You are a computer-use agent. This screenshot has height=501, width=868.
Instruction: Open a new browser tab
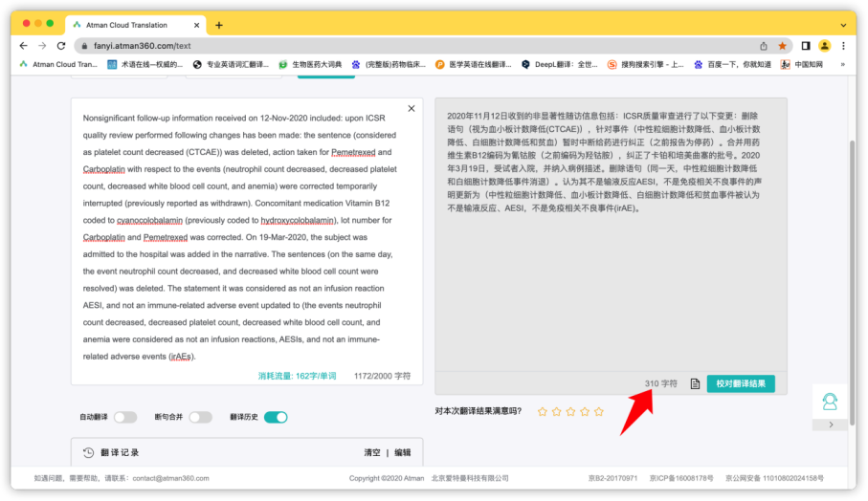(219, 25)
